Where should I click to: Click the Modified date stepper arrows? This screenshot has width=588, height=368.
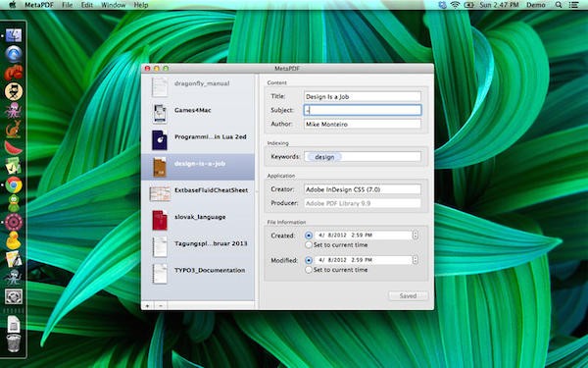[x=416, y=260]
